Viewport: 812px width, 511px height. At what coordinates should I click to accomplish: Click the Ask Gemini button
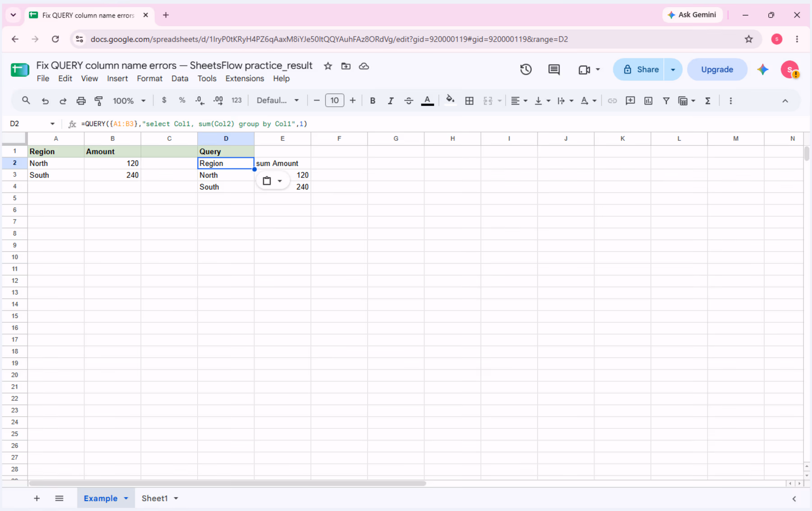[692, 15]
